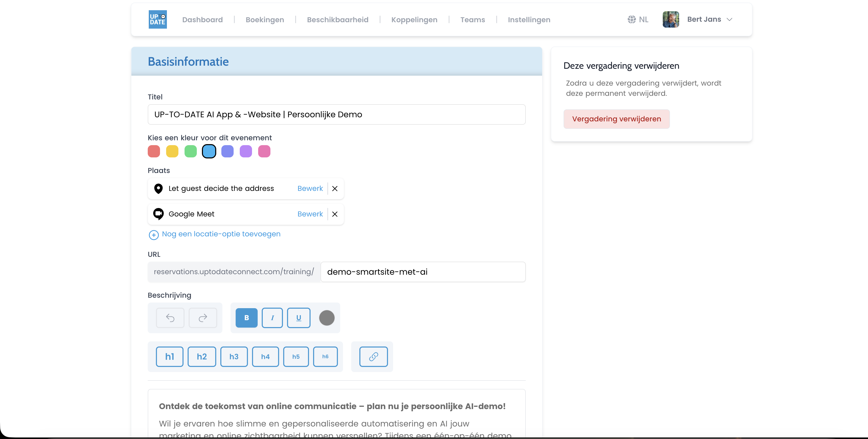Screen dimensions: 868x439
Task: Click into the description text editor
Action: (x=336, y=414)
